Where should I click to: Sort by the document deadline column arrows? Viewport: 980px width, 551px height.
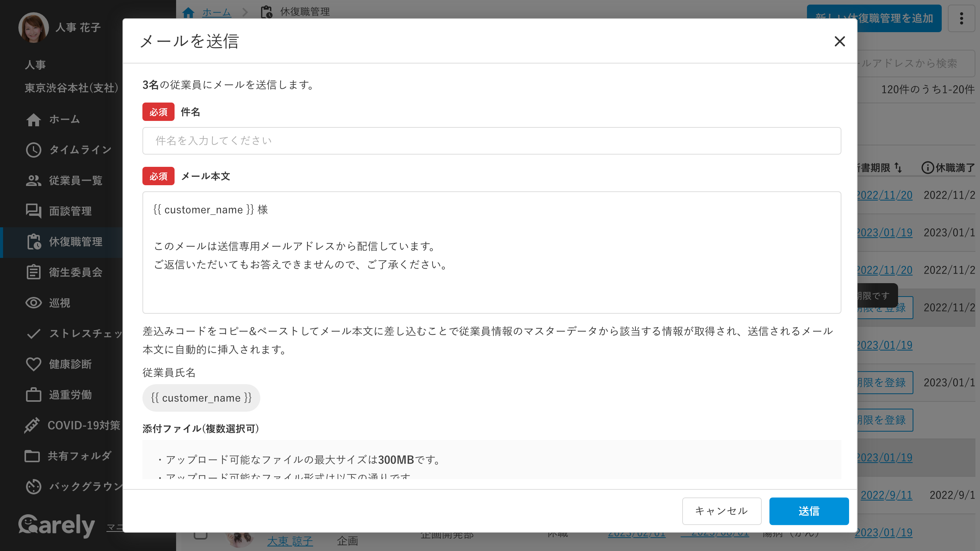[x=898, y=168]
